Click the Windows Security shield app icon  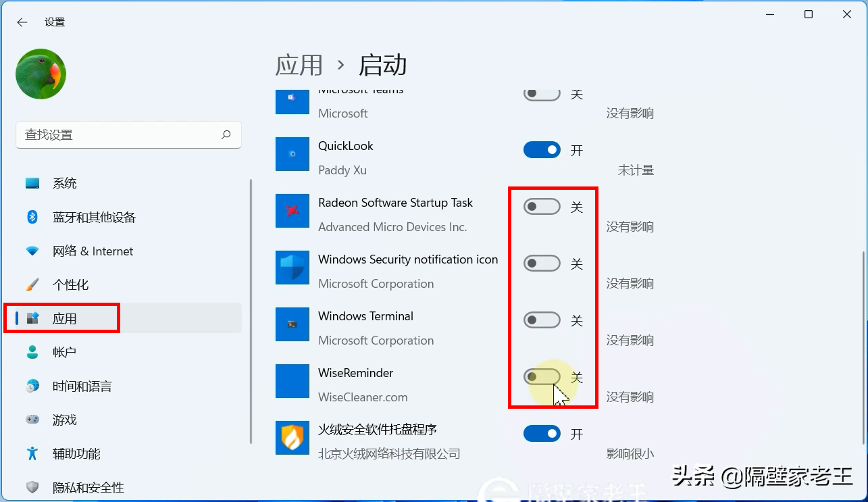(292, 268)
